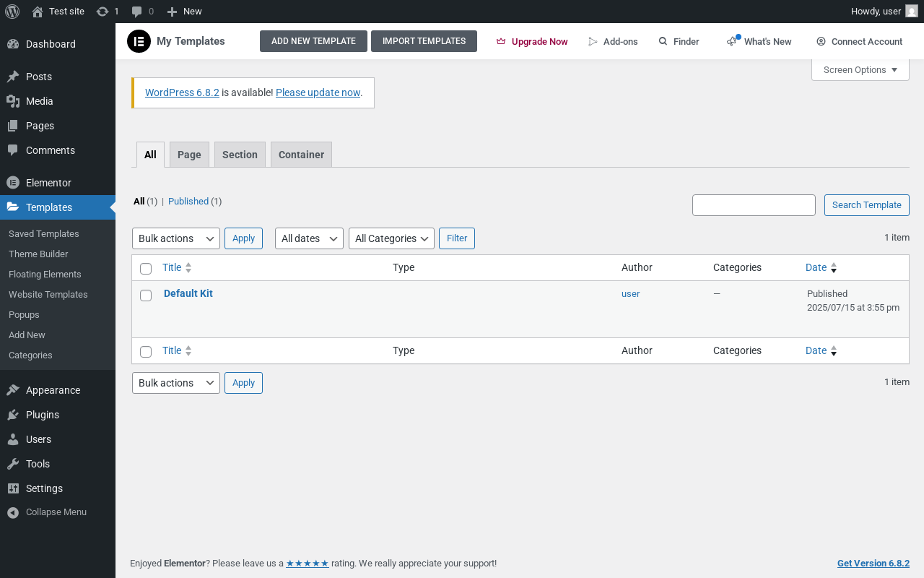This screenshot has width=924, height=578.
Task: Sort by Date in table header
Action: click(821, 267)
